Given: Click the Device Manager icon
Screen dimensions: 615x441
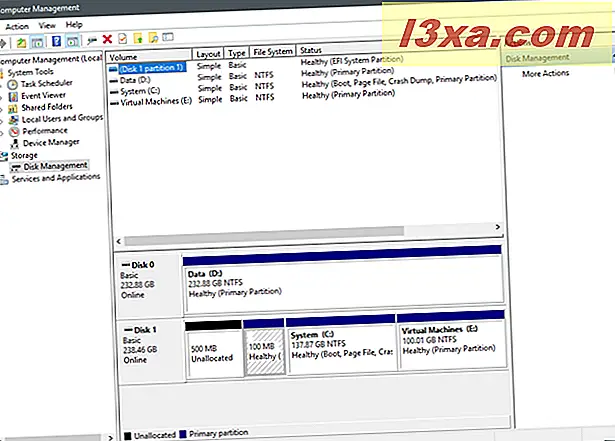Looking at the screenshot, I should 15,144.
